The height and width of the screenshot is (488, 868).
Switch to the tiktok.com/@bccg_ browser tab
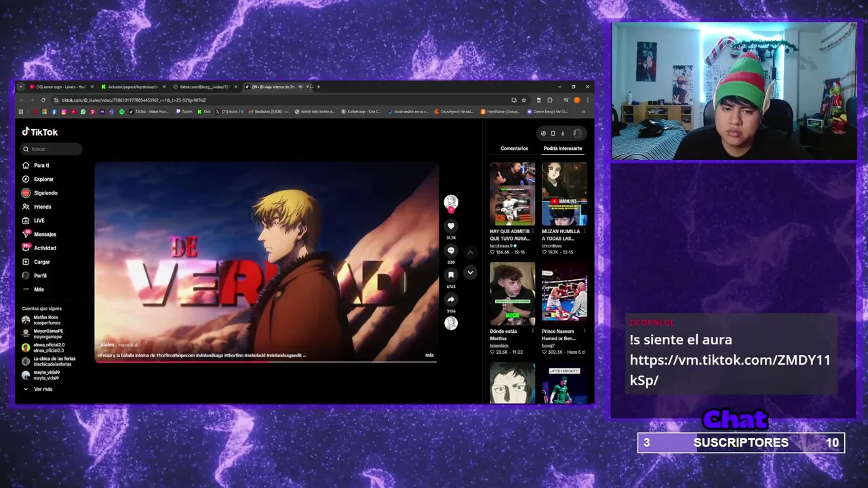pyautogui.click(x=205, y=87)
